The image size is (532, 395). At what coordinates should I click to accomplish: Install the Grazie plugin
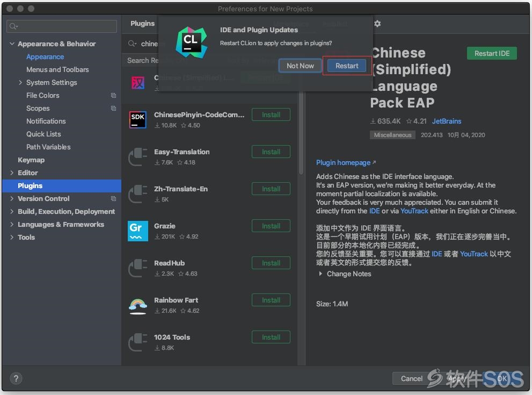point(271,226)
